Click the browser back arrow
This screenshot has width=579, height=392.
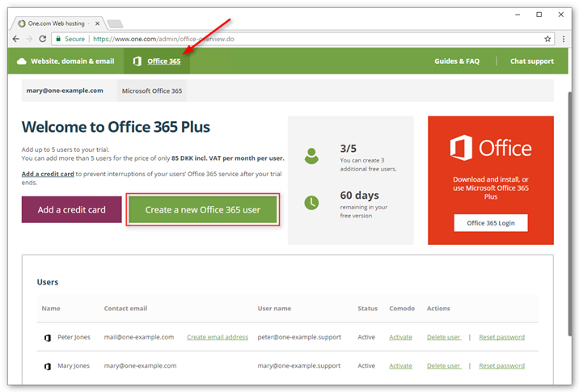[x=17, y=39]
